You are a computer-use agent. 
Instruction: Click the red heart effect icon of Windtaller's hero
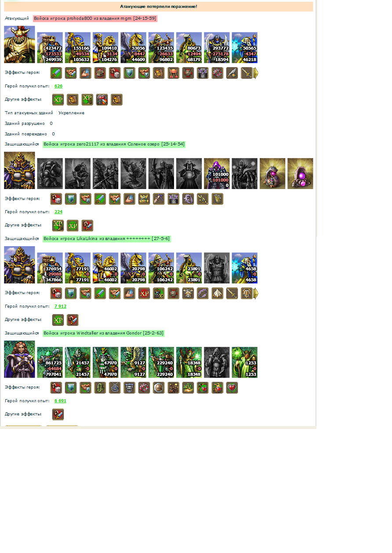pyautogui.click(x=232, y=388)
